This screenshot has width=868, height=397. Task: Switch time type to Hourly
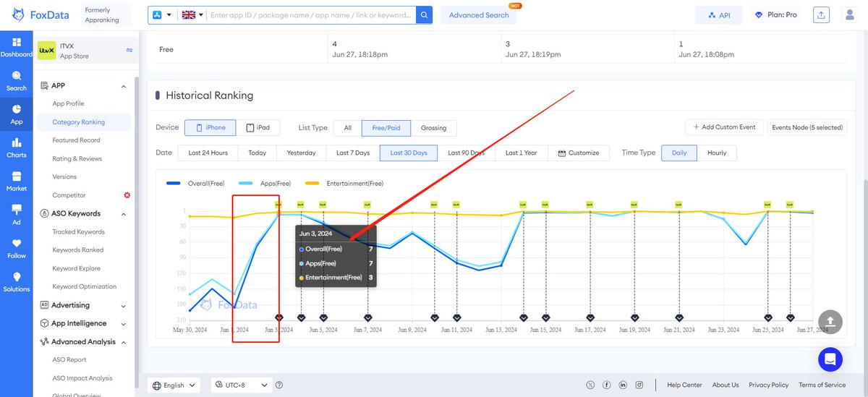(x=717, y=153)
